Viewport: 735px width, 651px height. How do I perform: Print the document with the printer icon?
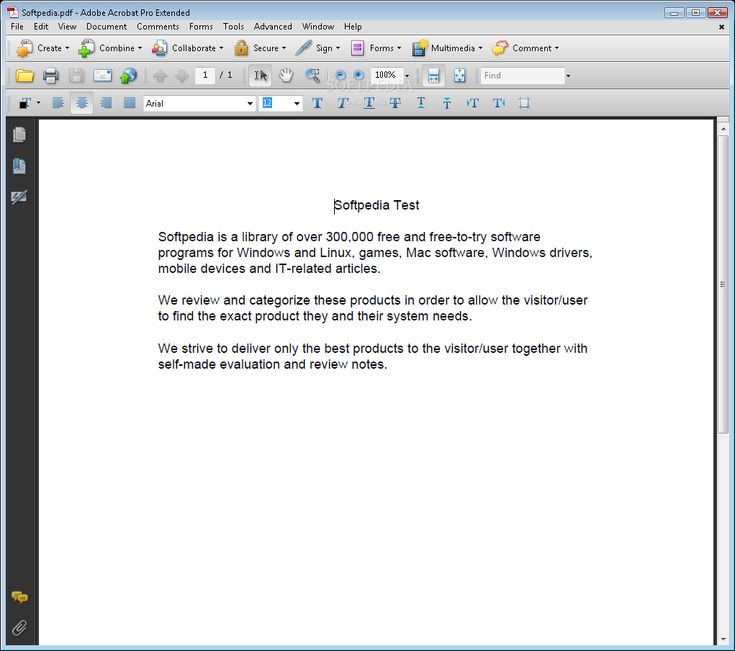[51, 75]
